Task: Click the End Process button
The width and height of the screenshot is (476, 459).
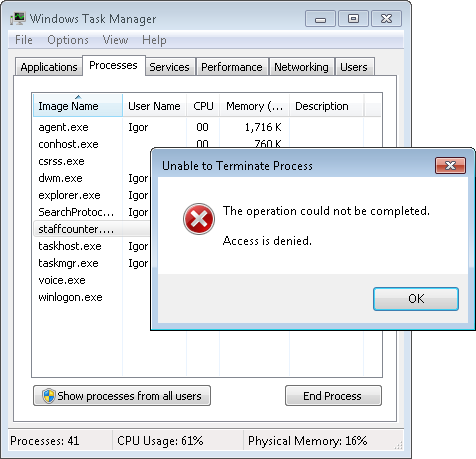Action: point(333,396)
